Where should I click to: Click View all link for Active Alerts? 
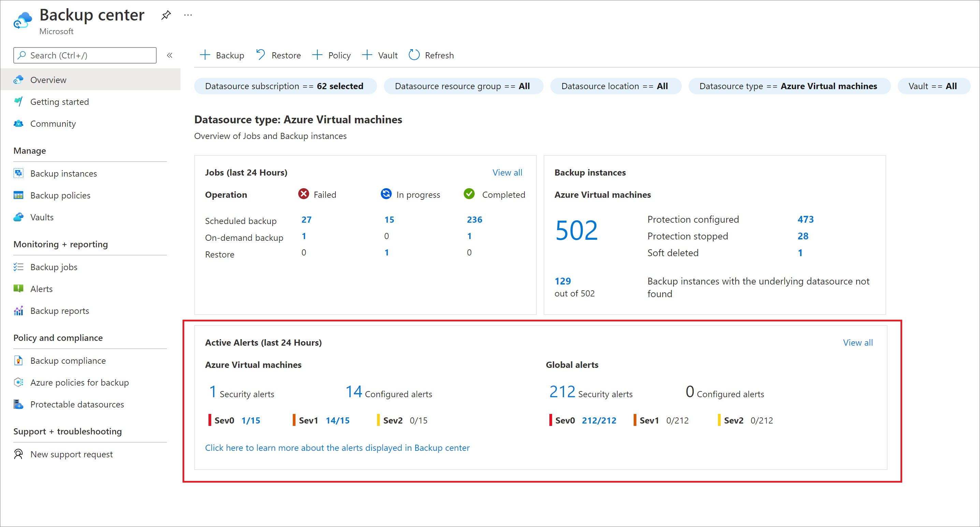tap(857, 342)
